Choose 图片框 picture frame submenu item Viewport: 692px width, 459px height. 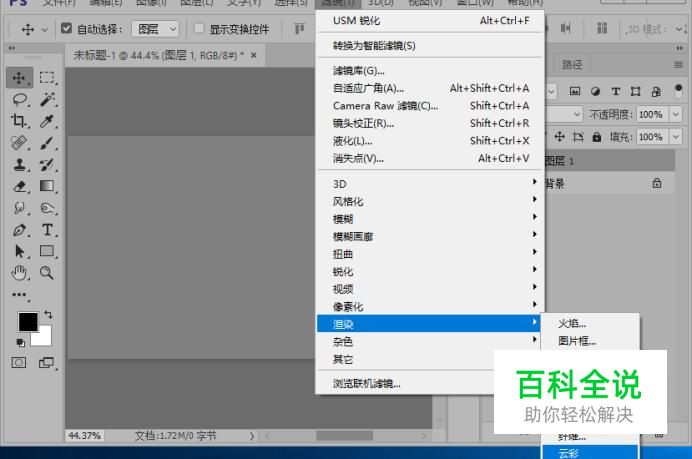590,341
